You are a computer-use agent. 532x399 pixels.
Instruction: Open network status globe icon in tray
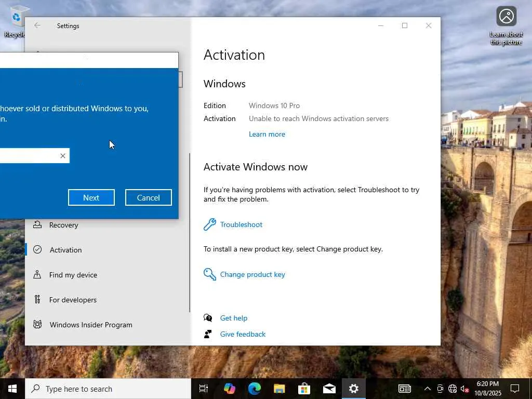point(453,389)
